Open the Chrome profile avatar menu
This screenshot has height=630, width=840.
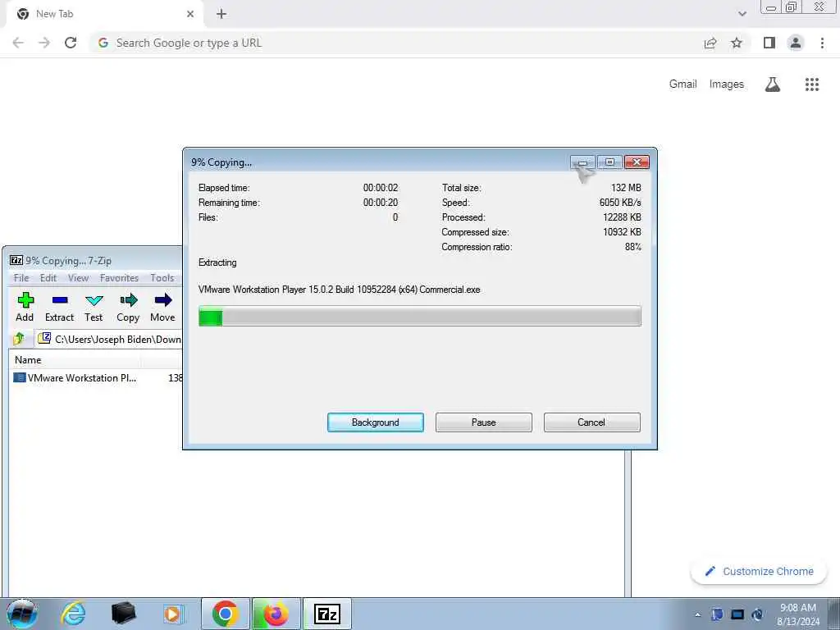[x=796, y=43]
